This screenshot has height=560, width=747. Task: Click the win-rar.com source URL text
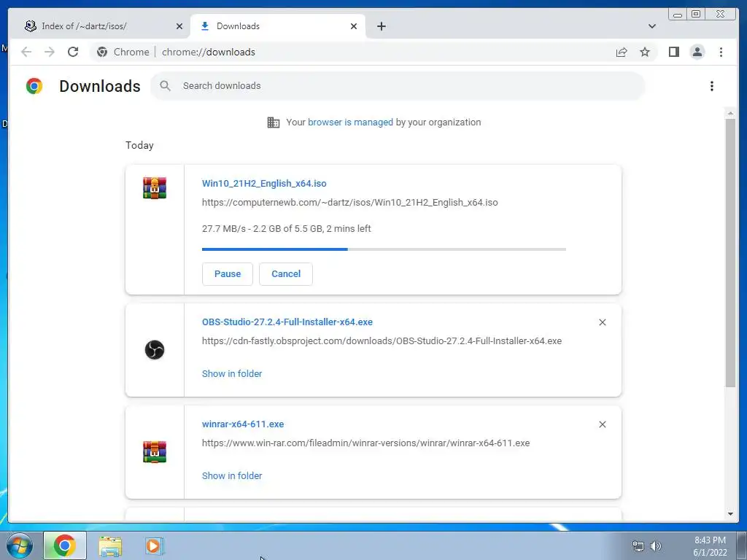[366, 443]
